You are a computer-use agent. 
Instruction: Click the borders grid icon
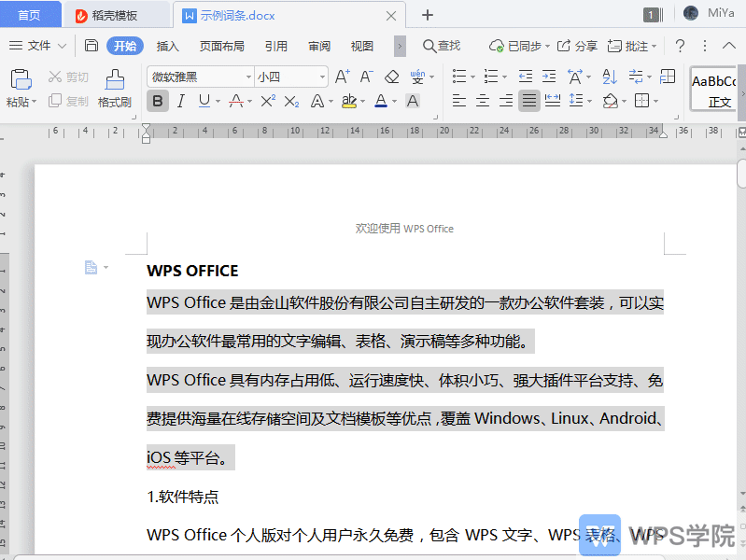tap(641, 101)
